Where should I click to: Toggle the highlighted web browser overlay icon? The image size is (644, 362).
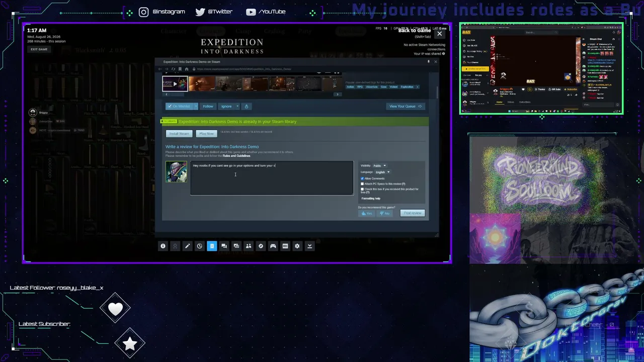(x=212, y=246)
